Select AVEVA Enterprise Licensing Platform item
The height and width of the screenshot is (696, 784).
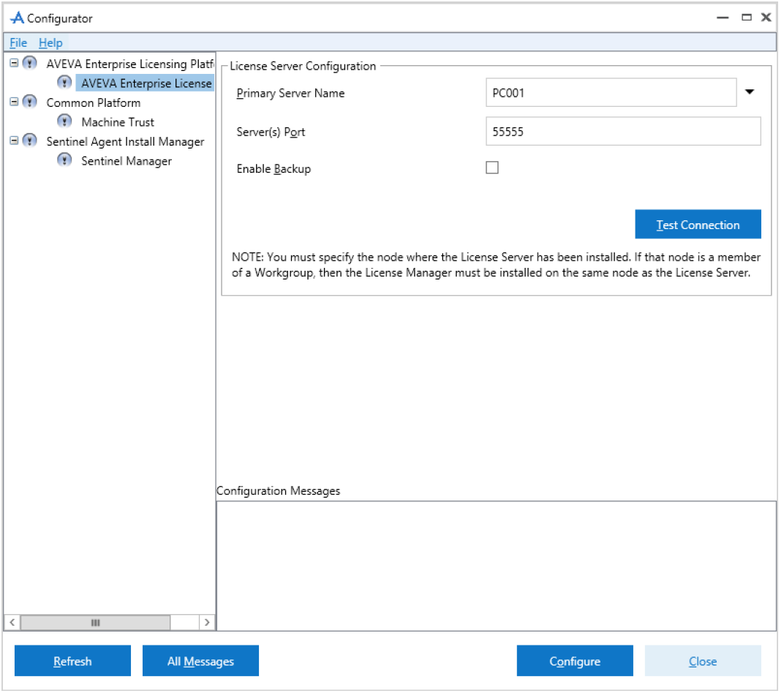point(130,64)
